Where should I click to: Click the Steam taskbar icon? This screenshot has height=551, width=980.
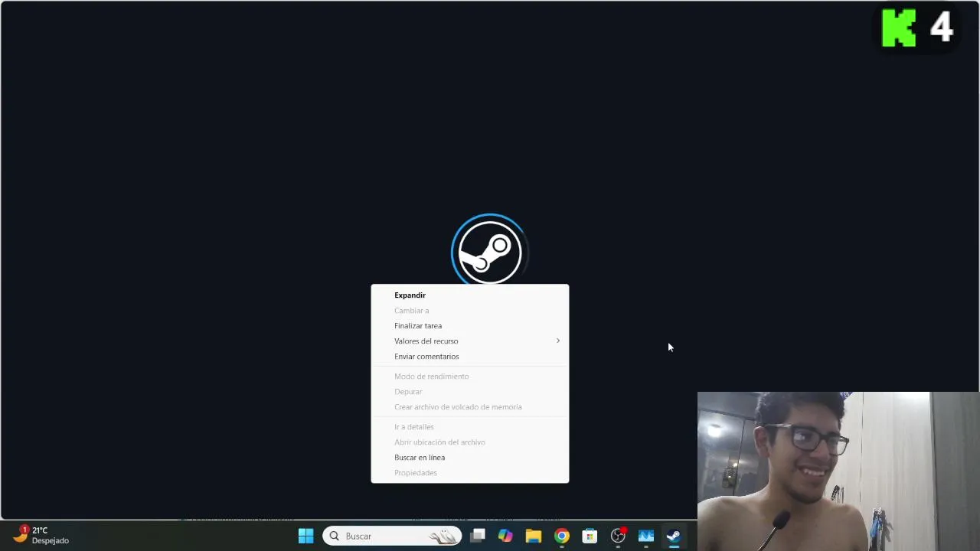[x=674, y=536]
